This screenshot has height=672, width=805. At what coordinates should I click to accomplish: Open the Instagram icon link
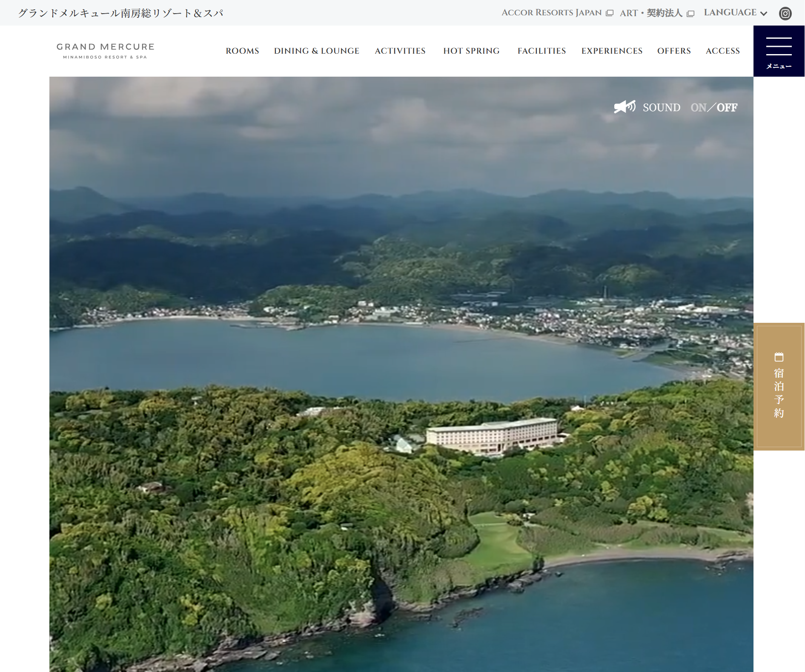coord(785,13)
